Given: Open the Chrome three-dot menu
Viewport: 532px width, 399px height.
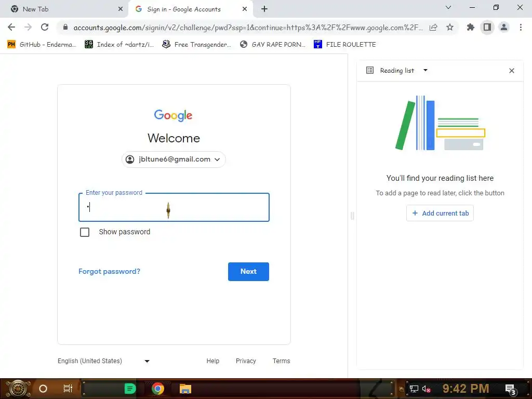Looking at the screenshot, I should [x=521, y=27].
